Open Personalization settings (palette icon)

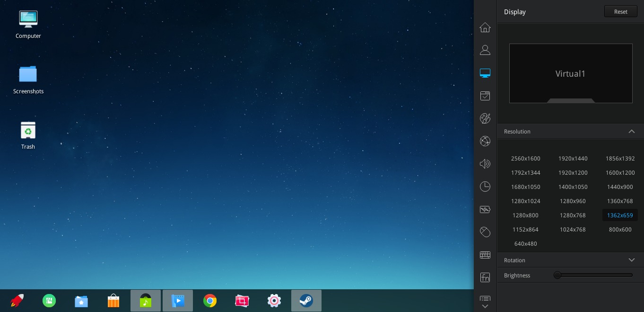point(485,118)
